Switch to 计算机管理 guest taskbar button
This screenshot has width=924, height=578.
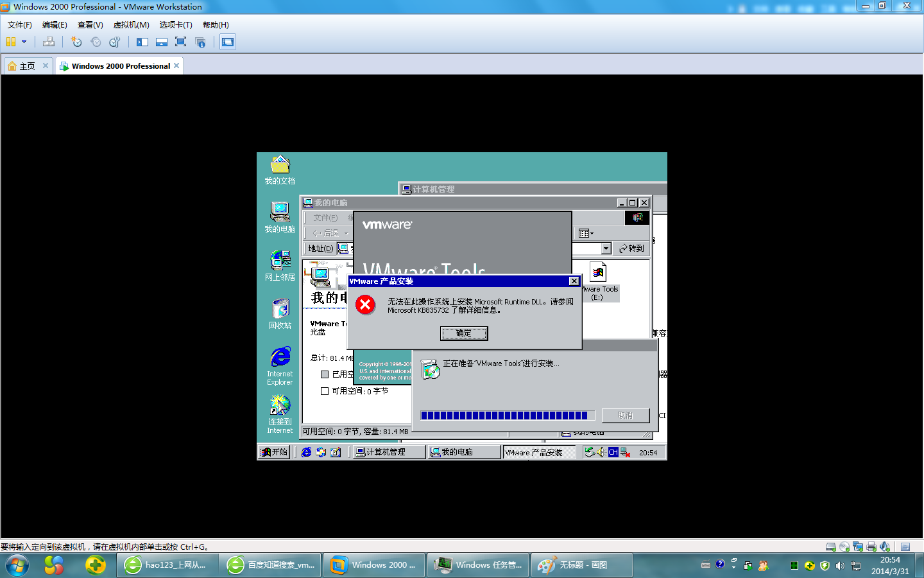click(x=389, y=452)
